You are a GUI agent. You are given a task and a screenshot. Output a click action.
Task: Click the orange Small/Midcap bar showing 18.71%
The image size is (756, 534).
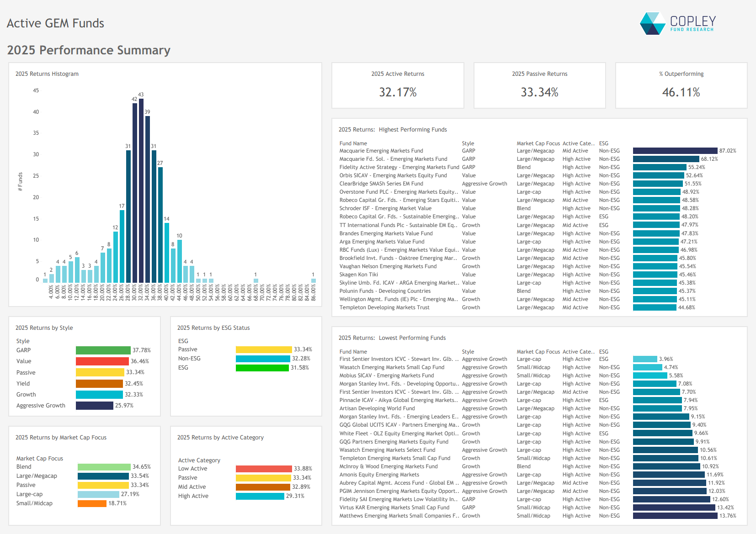coord(92,503)
